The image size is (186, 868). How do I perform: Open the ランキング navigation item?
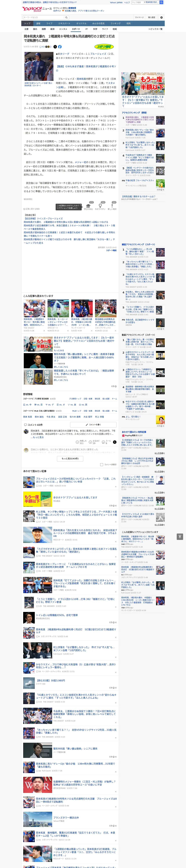point(115,24)
